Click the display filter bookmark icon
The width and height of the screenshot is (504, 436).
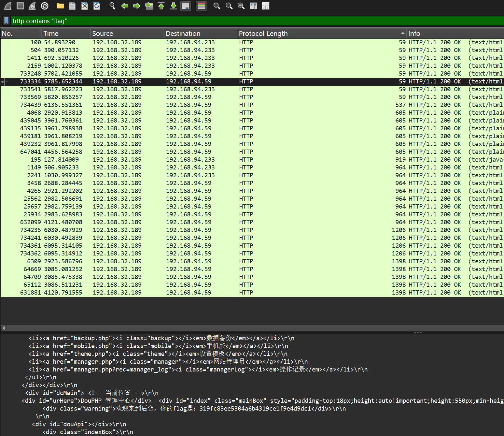click(x=6, y=21)
